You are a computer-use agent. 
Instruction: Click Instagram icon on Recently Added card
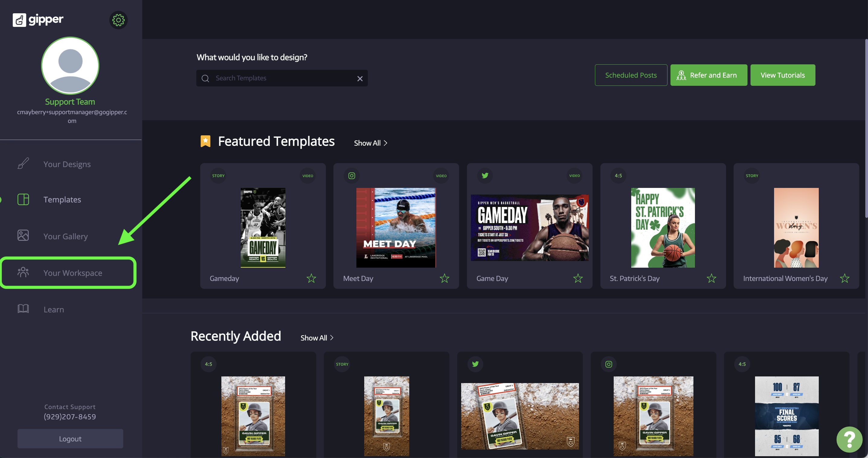click(609, 364)
